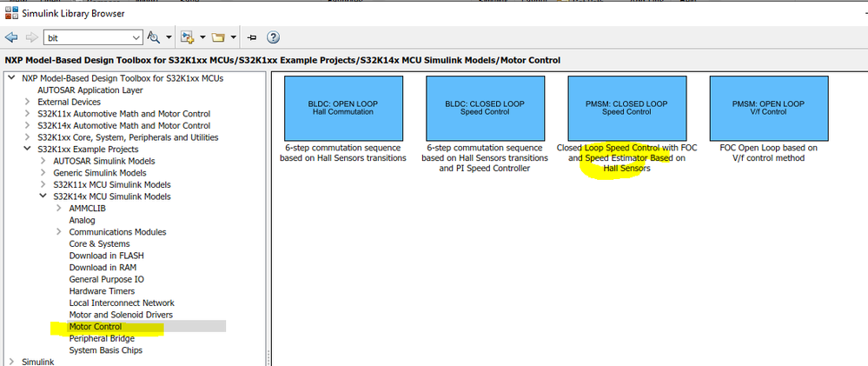Click caption ending 'and PI Speed Controller'
868x366 pixels.
(485, 158)
